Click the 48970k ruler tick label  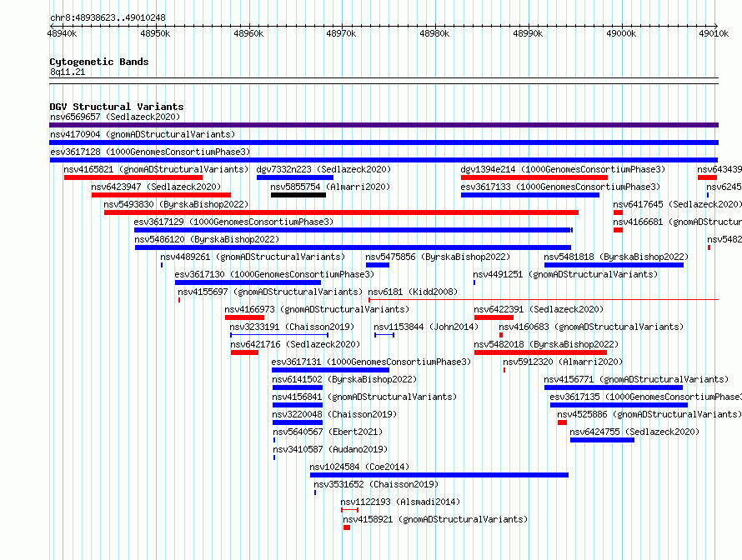[341, 33]
